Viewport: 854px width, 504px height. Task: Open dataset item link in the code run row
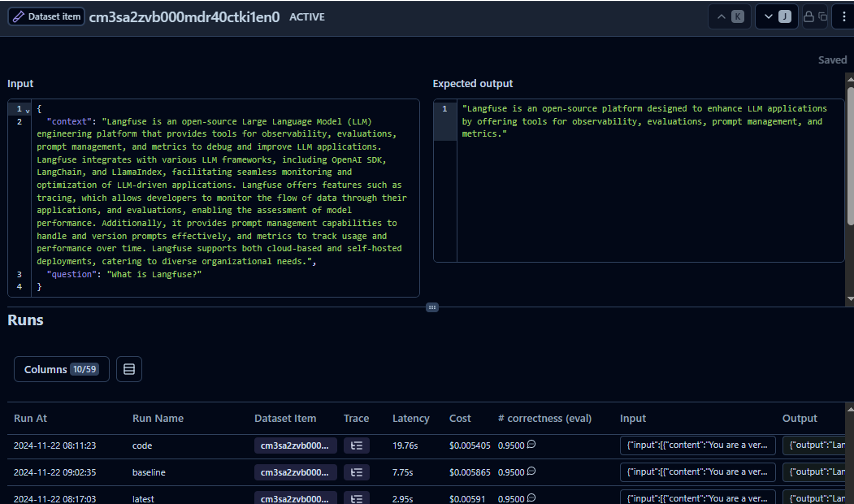pyautogui.click(x=295, y=445)
